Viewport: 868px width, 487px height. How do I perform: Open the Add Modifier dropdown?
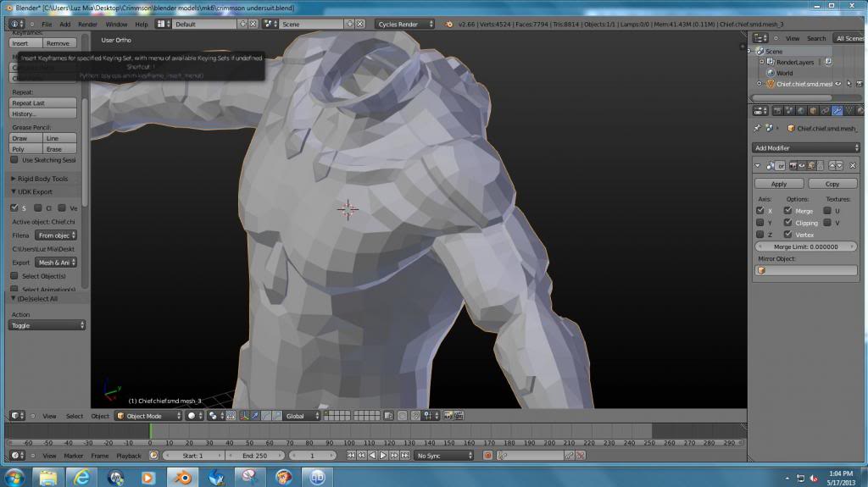(805, 147)
